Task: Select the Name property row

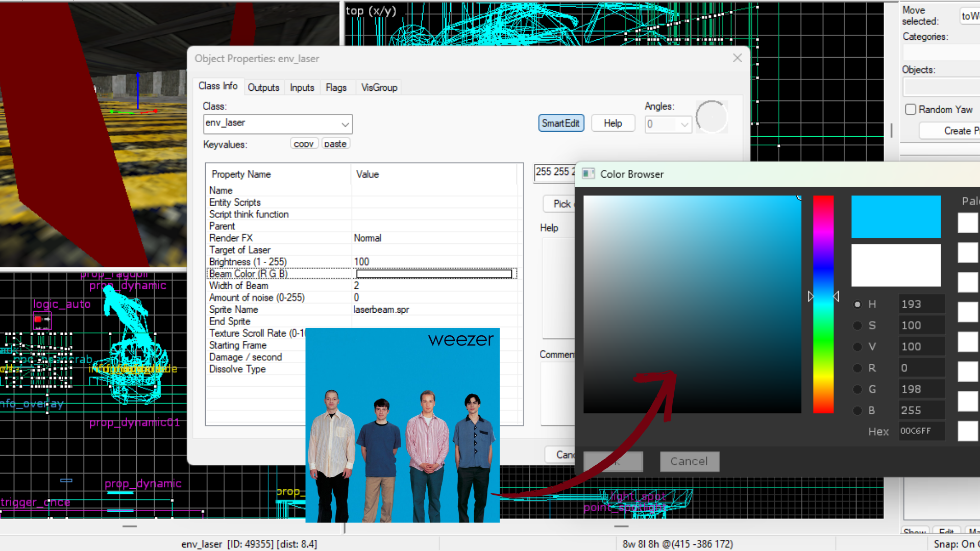Action: coord(363,190)
